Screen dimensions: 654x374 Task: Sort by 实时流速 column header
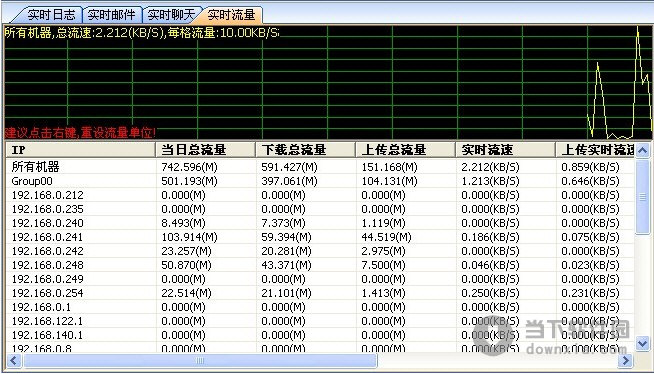coord(506,150)
